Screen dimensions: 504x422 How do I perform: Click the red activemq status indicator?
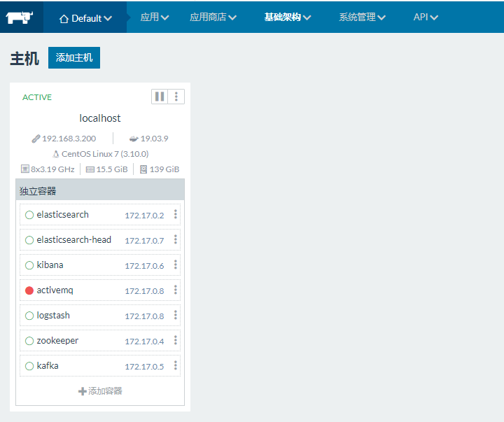[29, 290]
